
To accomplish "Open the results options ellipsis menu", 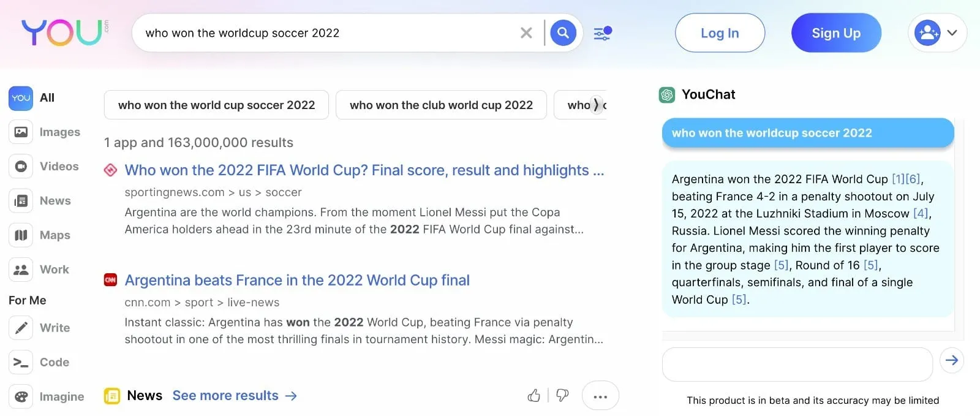I will pyautogui.click(x=600, y=396).
